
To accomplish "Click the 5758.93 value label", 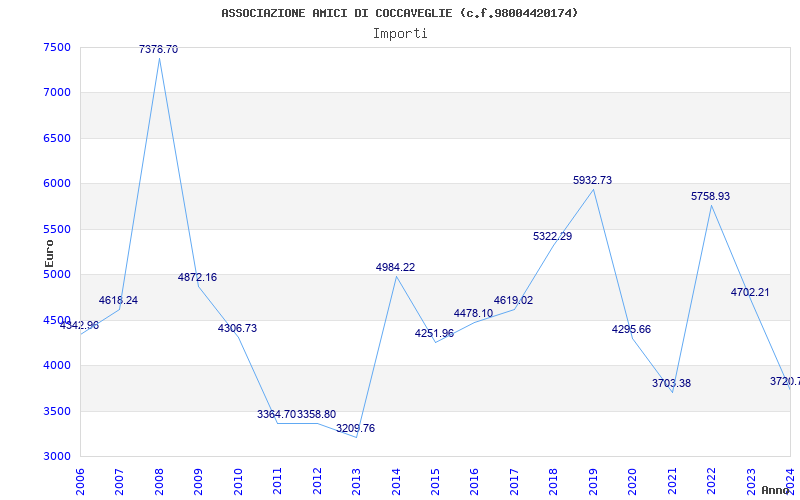I will pyautogui.click(x=711, y=196).
